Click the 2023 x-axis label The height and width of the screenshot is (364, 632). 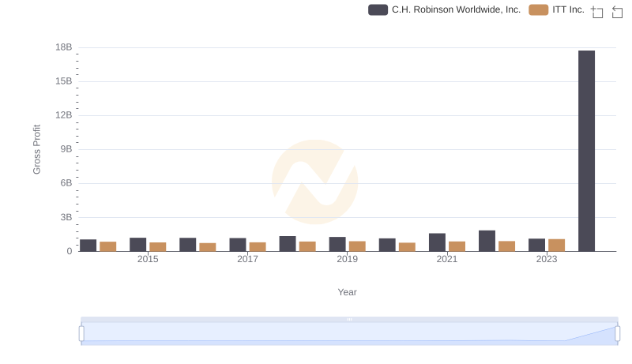point(547,259)
